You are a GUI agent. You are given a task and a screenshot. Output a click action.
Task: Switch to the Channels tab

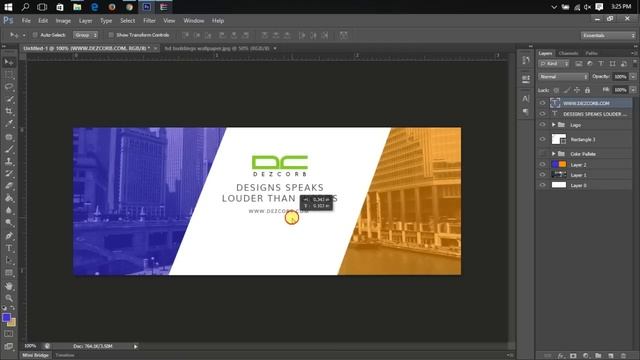(x=568, y=53)
